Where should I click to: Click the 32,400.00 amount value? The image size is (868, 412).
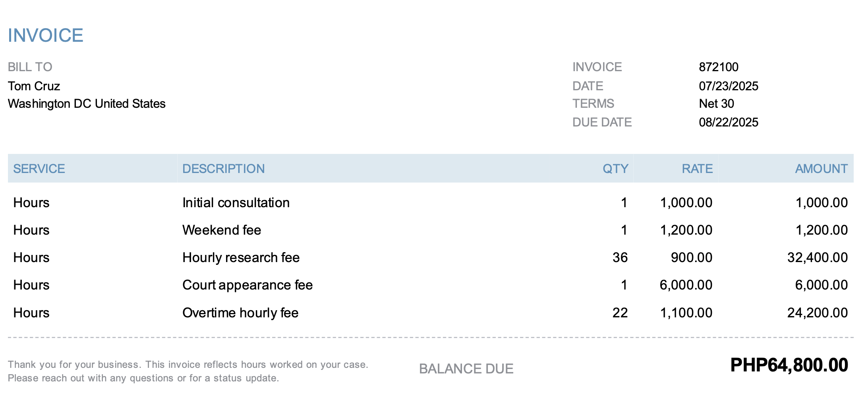coord(817,258)
